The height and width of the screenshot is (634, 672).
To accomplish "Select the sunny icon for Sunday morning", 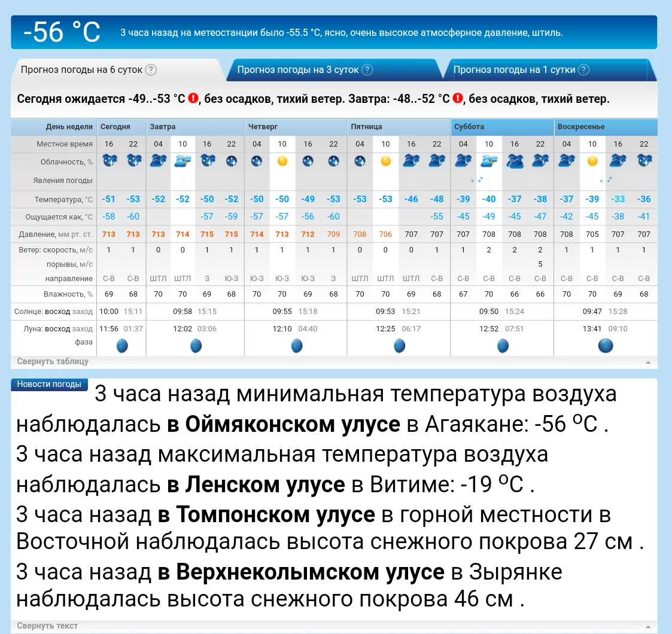I will 592,160.
